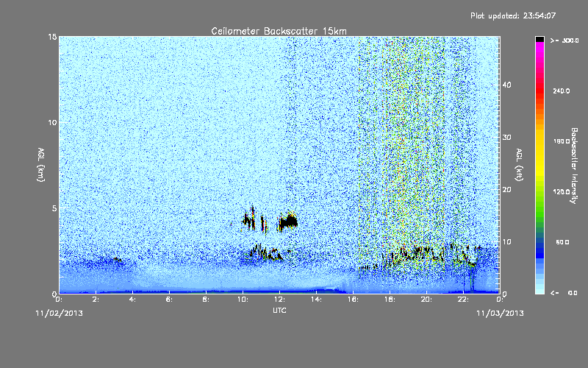Viewport: 588px width, 368px height.
Task: Select the 10 km tick on AGL (km) axis
Action: 52,122
